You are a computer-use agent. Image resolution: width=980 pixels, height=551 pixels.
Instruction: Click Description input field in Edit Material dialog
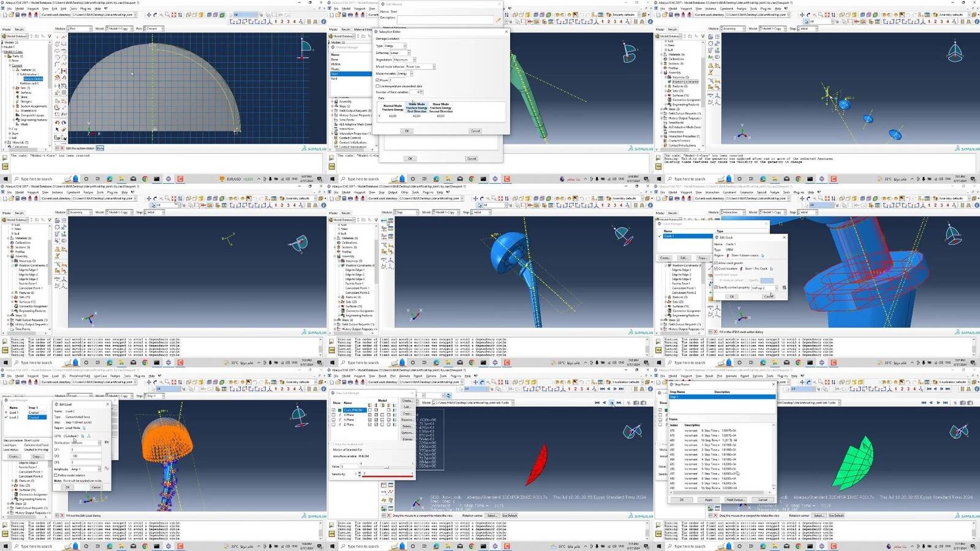(445, 20)
